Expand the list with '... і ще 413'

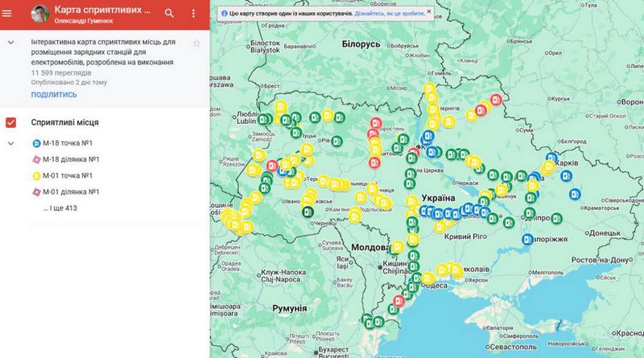click(x=60, y=208)
